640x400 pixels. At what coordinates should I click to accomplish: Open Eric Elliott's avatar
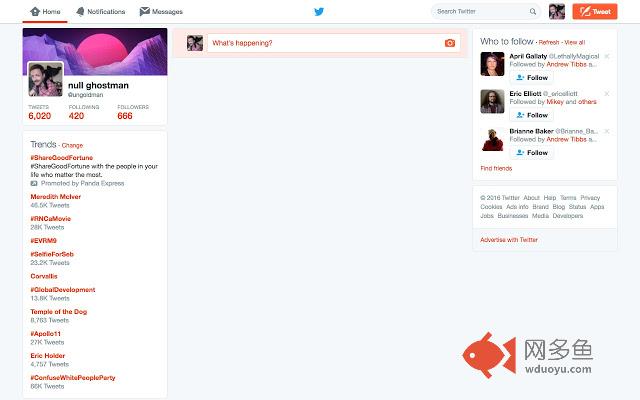point(492,102)
